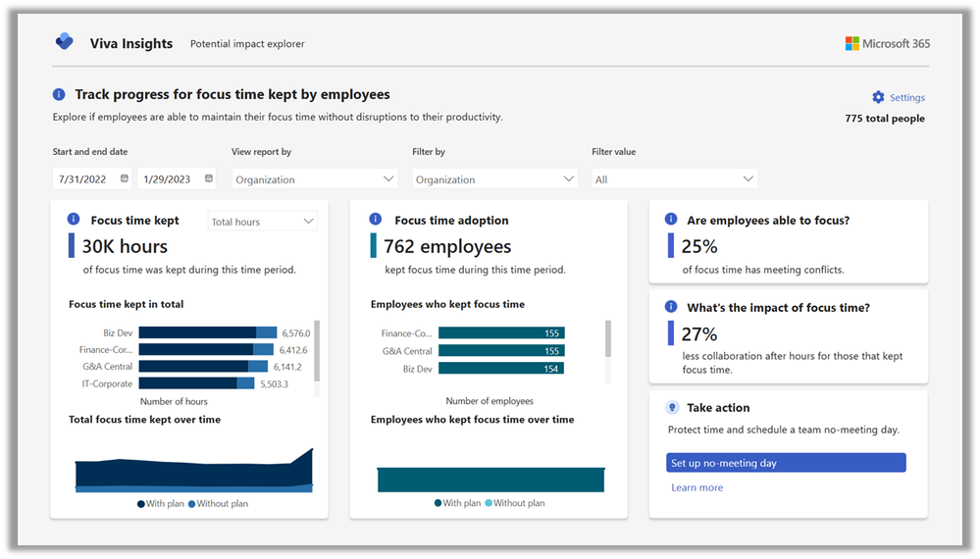Click the Focus time kept in total scrollbar
This screenshot has height=559, width=980.
pyautogui.click(x=317, y=351)
